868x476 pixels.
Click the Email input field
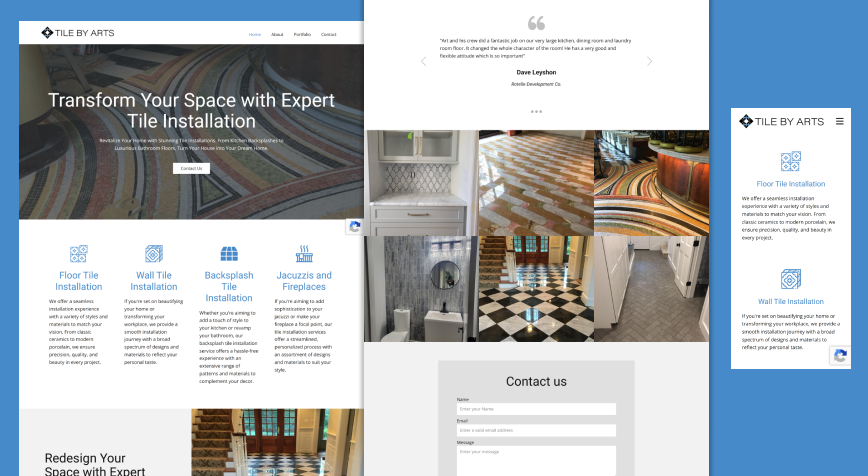[536, 431]
